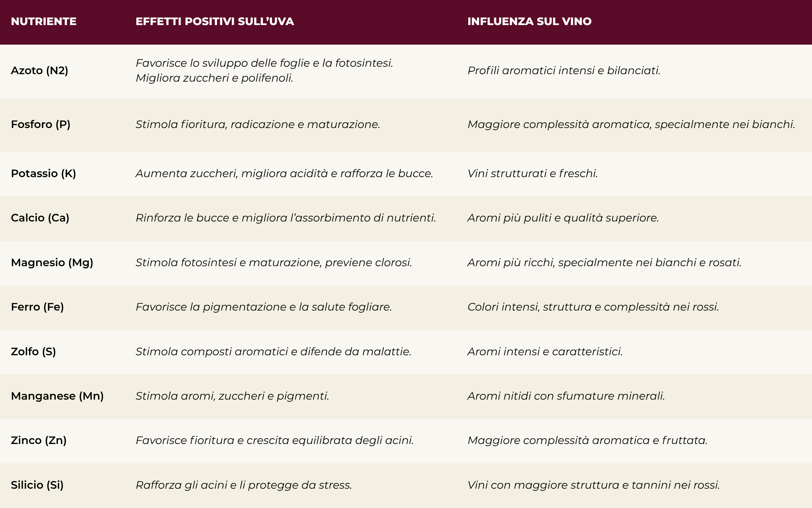
Task: Select the Zolfo (S) row label
Action: (33, 352)
